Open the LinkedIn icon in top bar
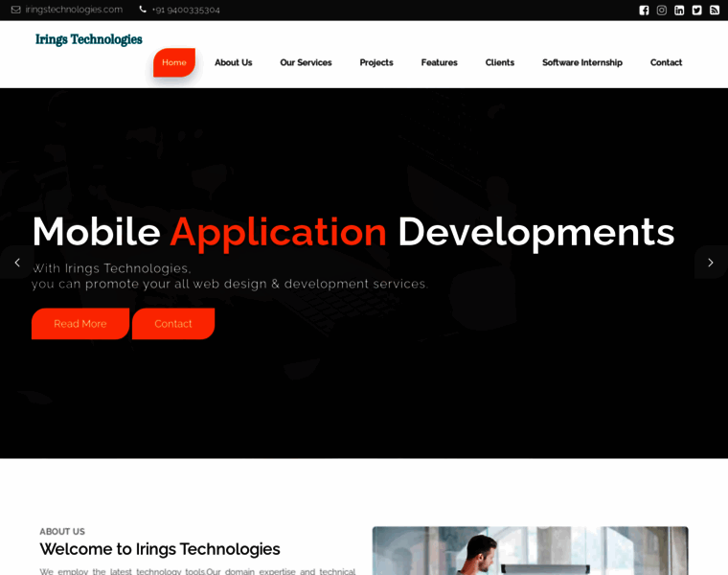Image resolution: width=728 pixels, height=575 pixels. pos(679,11)
